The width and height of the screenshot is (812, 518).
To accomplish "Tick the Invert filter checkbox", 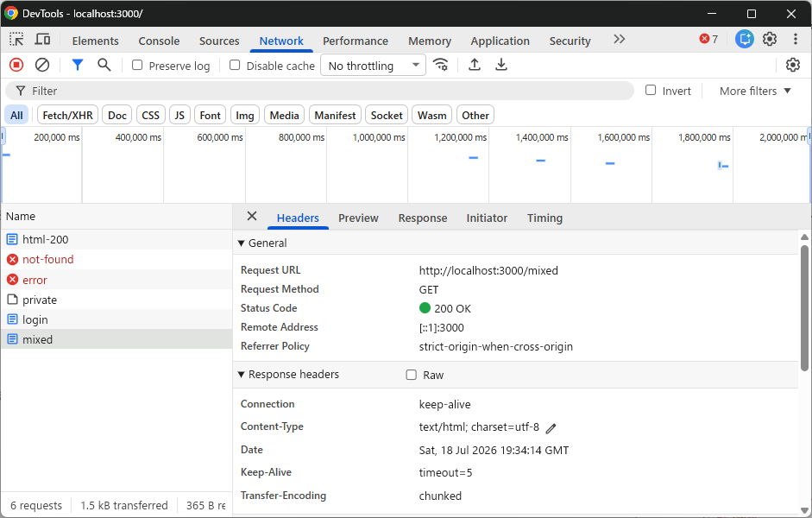I will pyautogui.click(x=651, y=90).
